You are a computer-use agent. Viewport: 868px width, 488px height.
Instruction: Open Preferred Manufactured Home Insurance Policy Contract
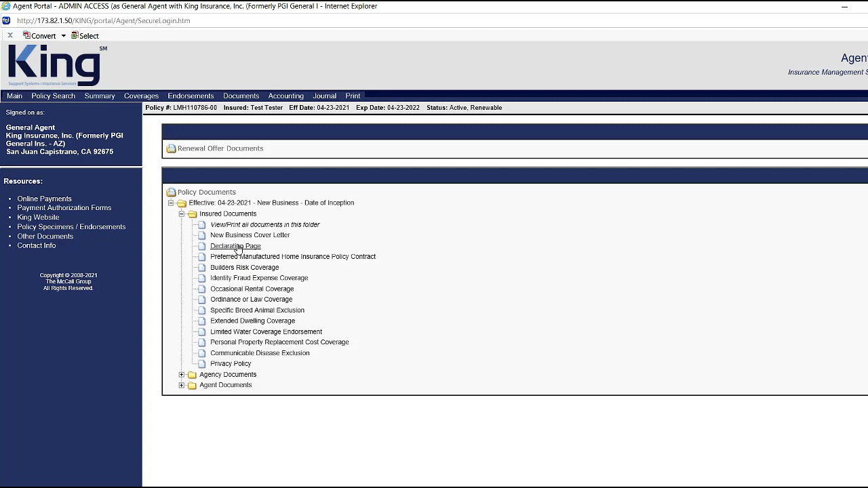click(x=293, y=256)
